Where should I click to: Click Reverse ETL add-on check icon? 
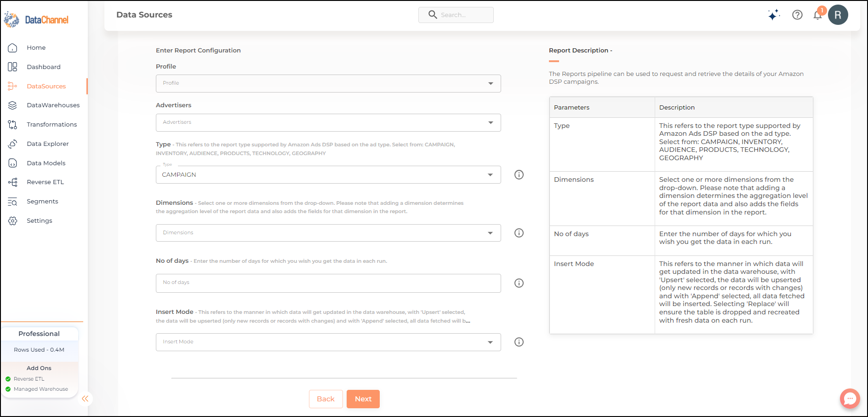[x=8, y=379]
